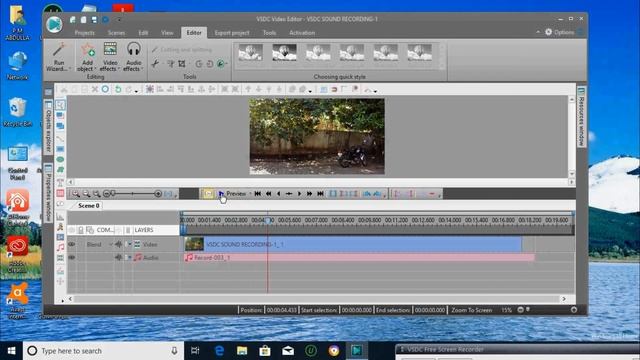Click the zoom out magnifier on timeline toolbar

(x=86, y=194)
